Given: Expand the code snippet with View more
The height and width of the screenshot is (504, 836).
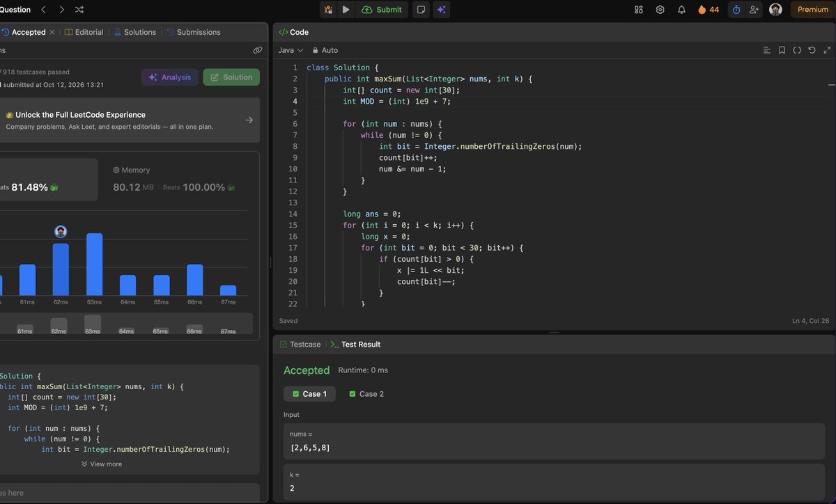Looking at the screenshot, I should click(102, 464).
